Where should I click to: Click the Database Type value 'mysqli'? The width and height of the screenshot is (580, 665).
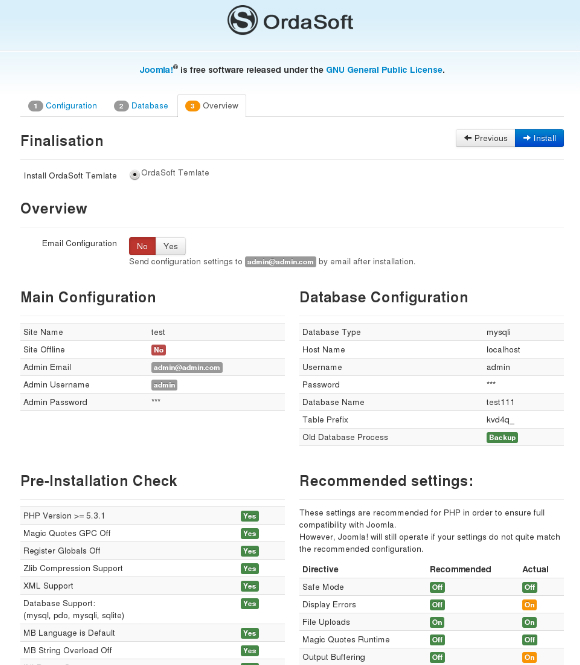[x=498, y=332]
